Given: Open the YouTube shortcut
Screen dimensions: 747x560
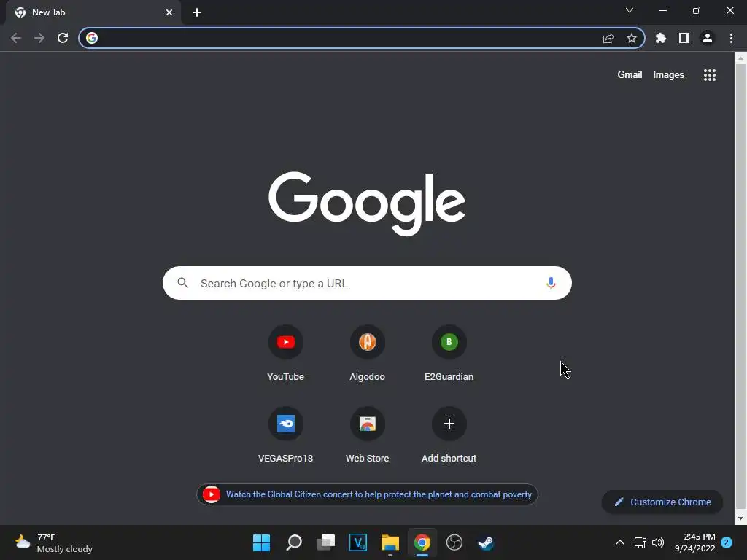Looking at the screenshot, I should [x=286, y=353].
